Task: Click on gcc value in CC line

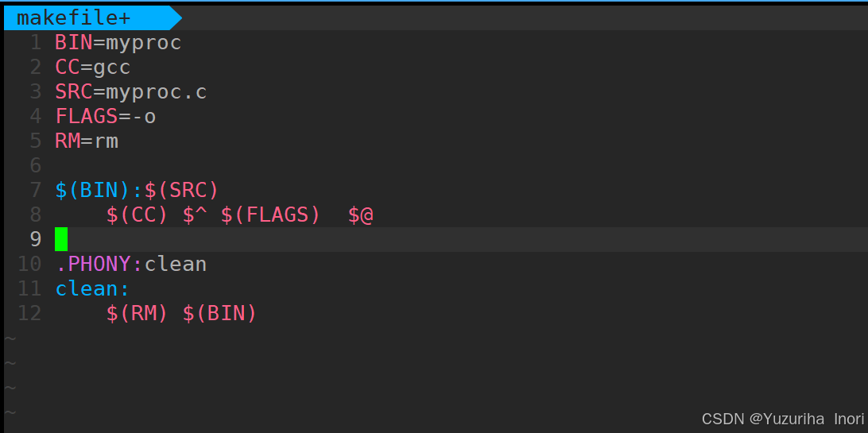Action: 112,68
